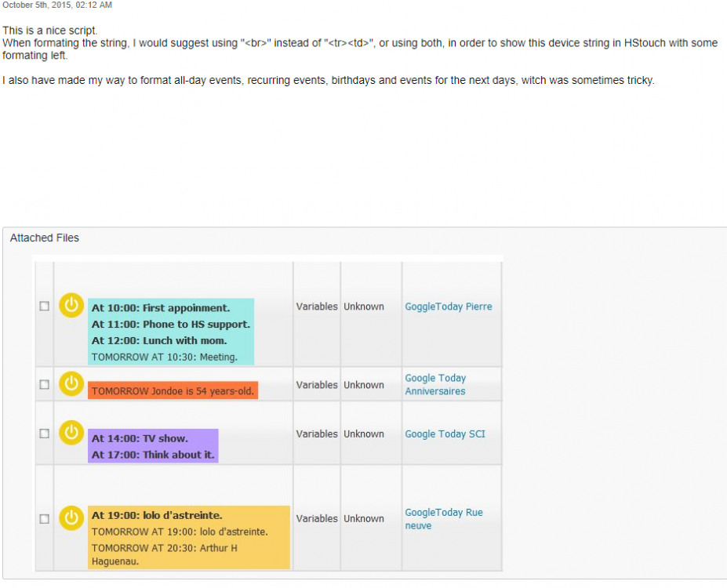
Task: Click the Attached Files section header
Action: point(45,238)
